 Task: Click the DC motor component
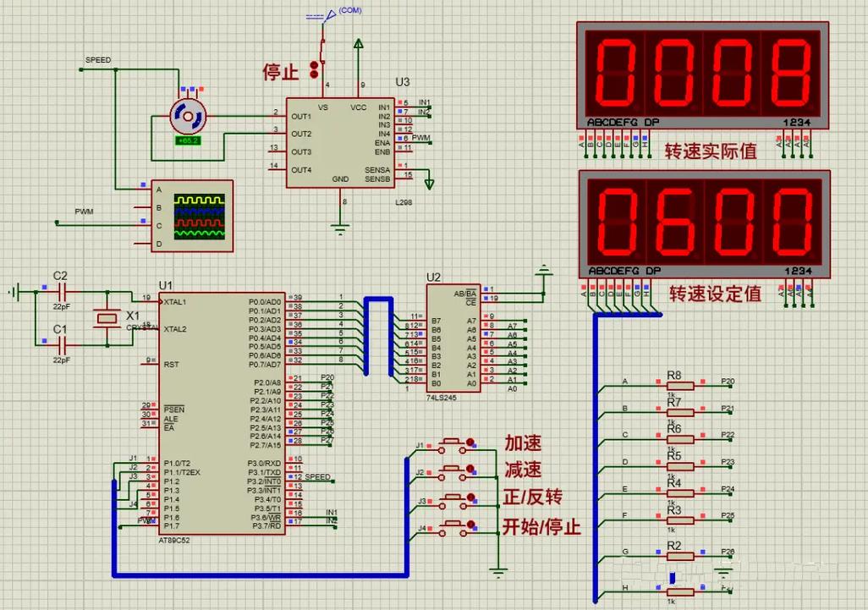188,117
